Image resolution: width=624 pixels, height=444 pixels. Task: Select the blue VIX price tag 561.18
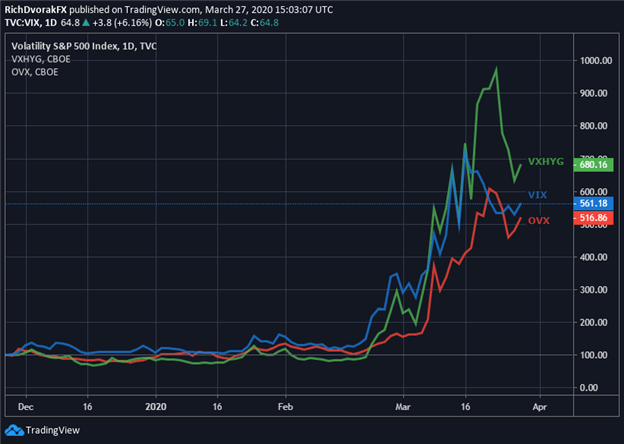(594, 204)
